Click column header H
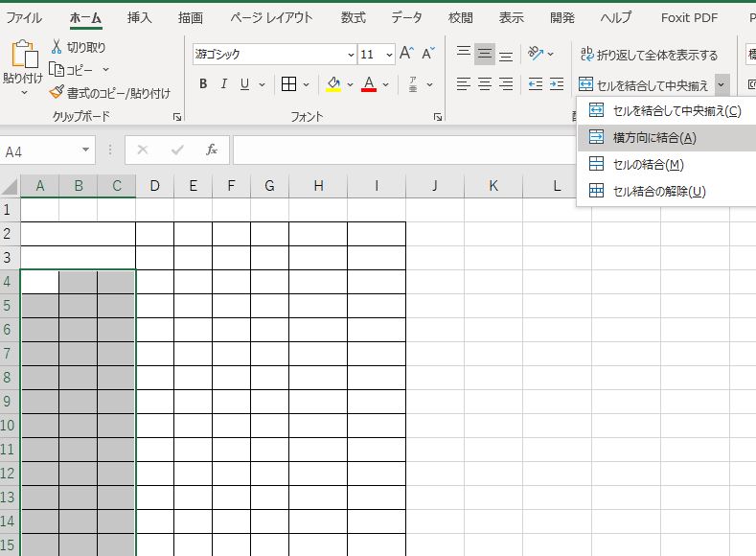The image size is (756, 556). pyautogui.click(x=317, y=186)
